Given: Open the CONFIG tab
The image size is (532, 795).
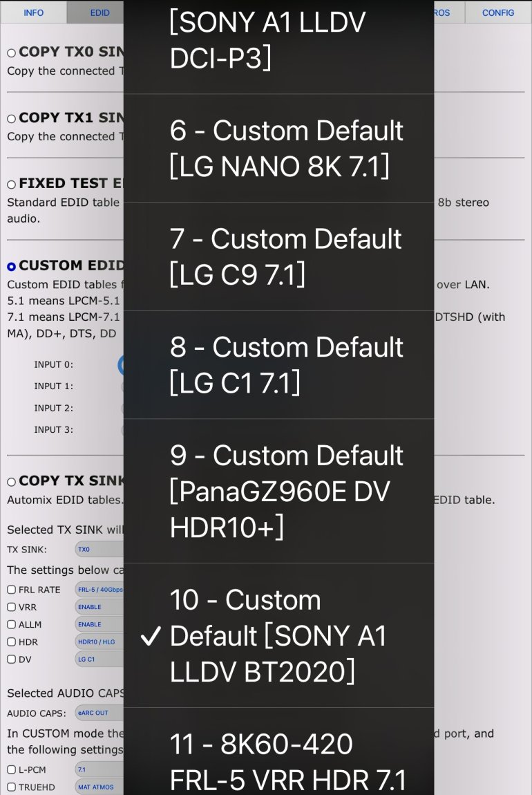Looking at the screenshot, I should [x=497, y=12].
